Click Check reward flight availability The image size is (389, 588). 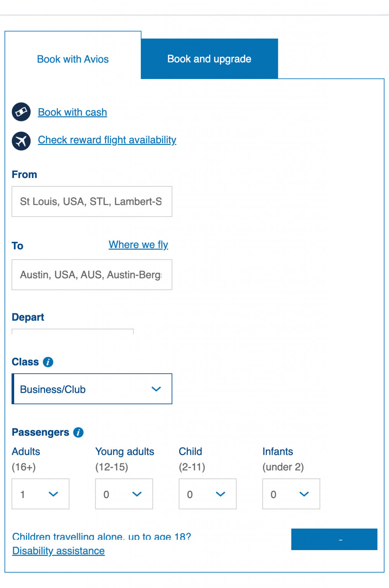(107, 140)
